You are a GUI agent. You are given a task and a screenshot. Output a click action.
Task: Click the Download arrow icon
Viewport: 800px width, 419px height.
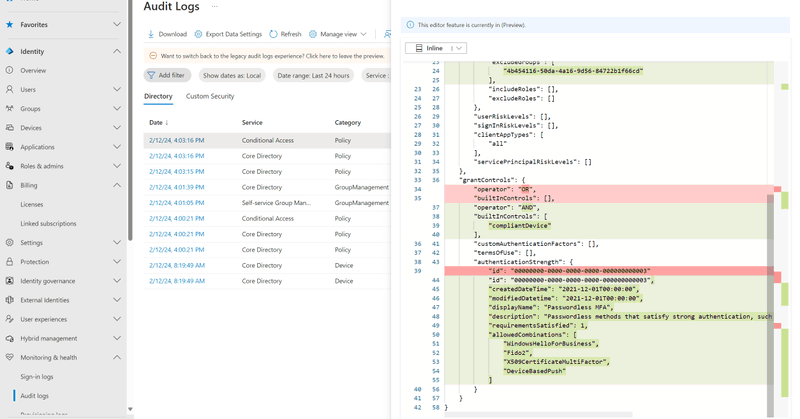[x=151, y=34]
